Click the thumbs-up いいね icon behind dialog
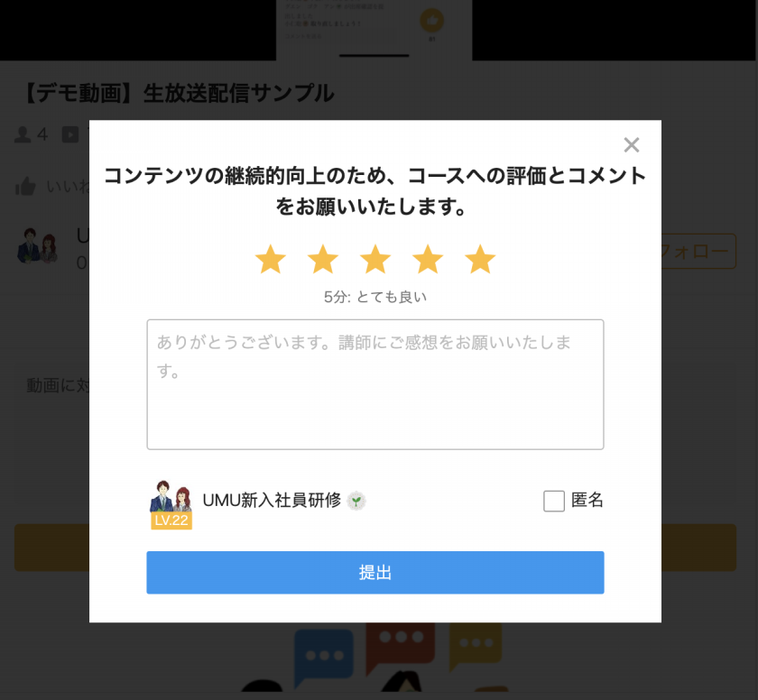This screenshot has height=700, width=758. [25, 186]
